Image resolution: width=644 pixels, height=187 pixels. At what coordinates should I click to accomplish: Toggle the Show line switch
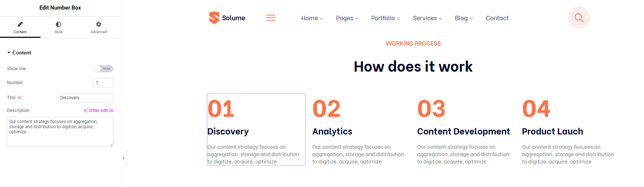click(x=103, y=69)
